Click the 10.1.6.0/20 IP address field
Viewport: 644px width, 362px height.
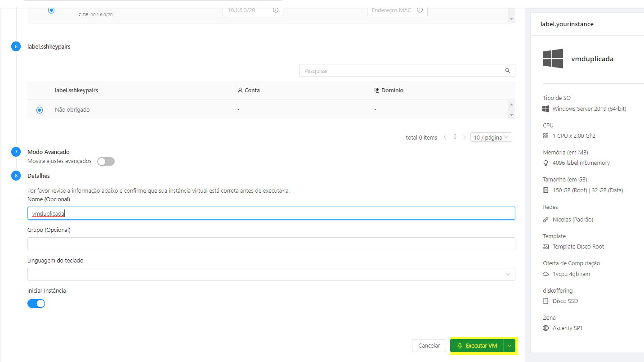pos(253,10)
